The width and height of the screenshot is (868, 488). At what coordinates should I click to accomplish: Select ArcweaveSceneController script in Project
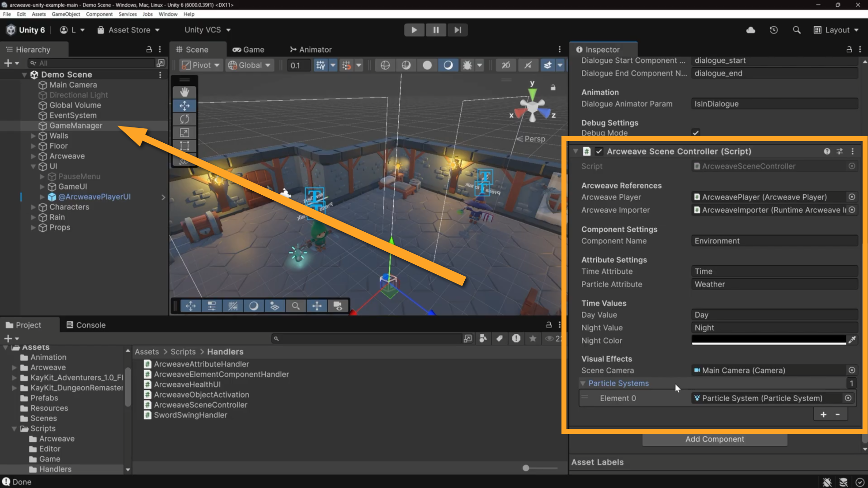coord(195,405)
